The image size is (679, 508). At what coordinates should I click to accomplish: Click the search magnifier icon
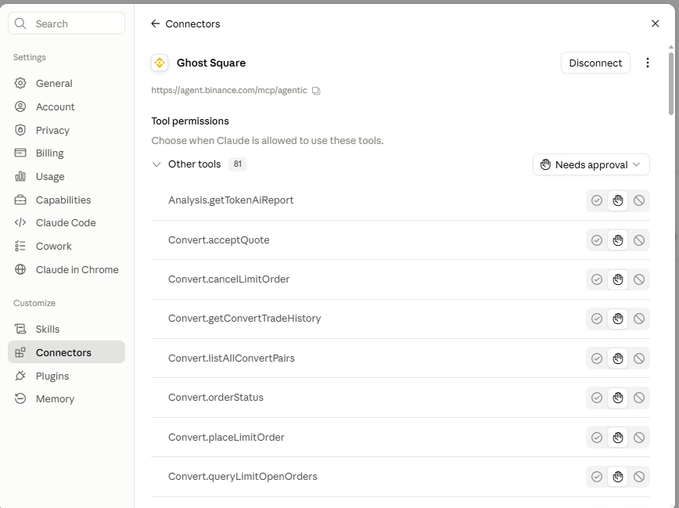tap(20, 23)
